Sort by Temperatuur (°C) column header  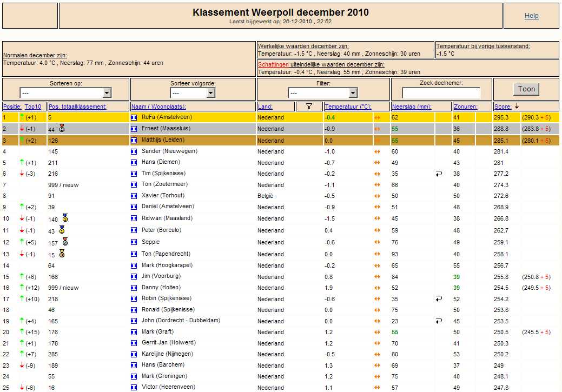point(348,107)
